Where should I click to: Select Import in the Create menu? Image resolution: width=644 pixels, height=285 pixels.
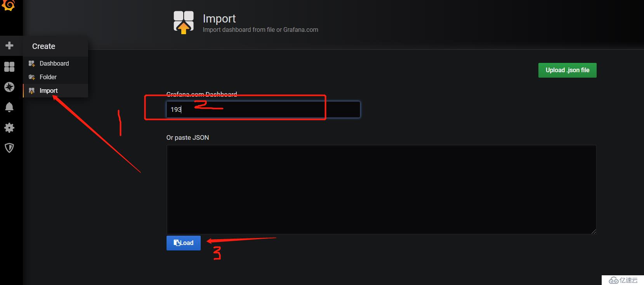tap(56, 90)
